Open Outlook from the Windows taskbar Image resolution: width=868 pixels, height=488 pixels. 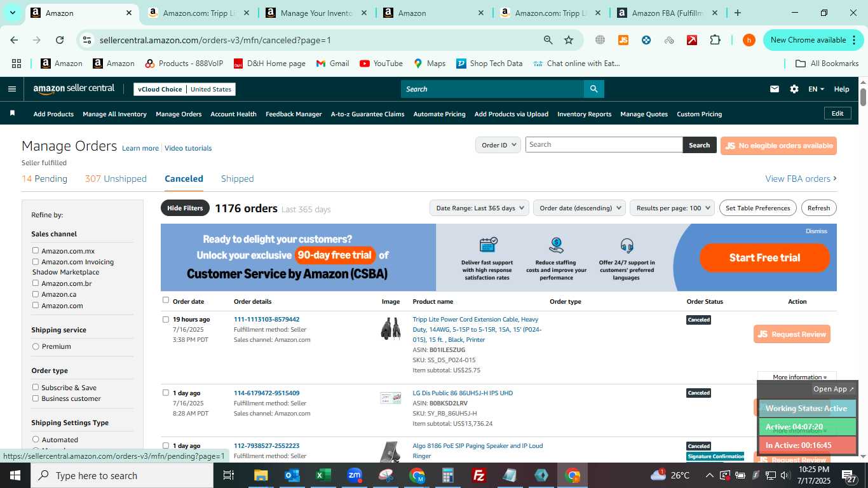(x=292, y=475)
